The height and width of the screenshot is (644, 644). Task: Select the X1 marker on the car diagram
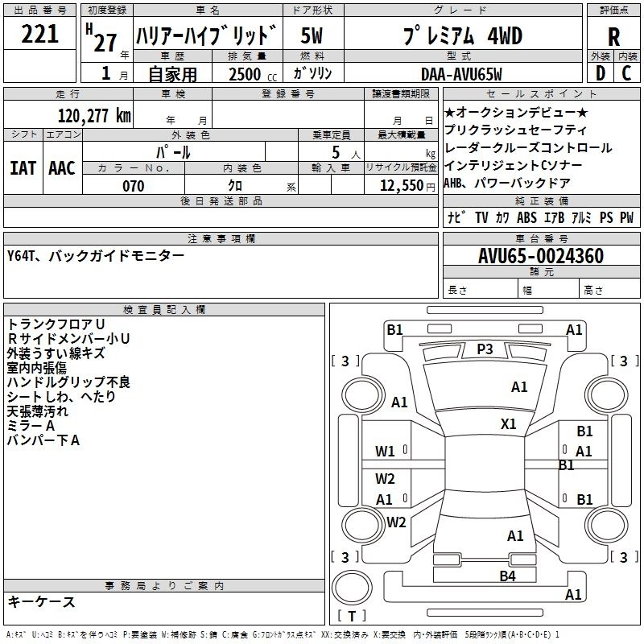coord(509,423)
